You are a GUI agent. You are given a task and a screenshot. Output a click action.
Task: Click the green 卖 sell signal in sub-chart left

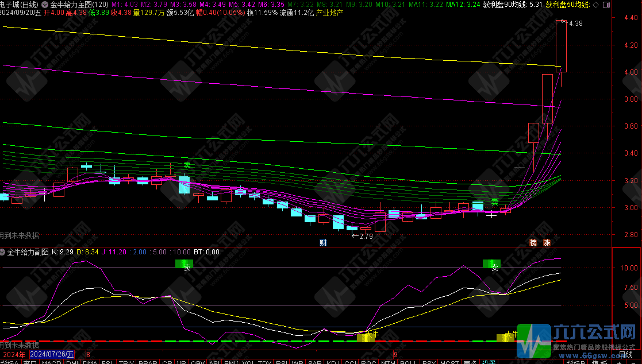pos(185,265)
